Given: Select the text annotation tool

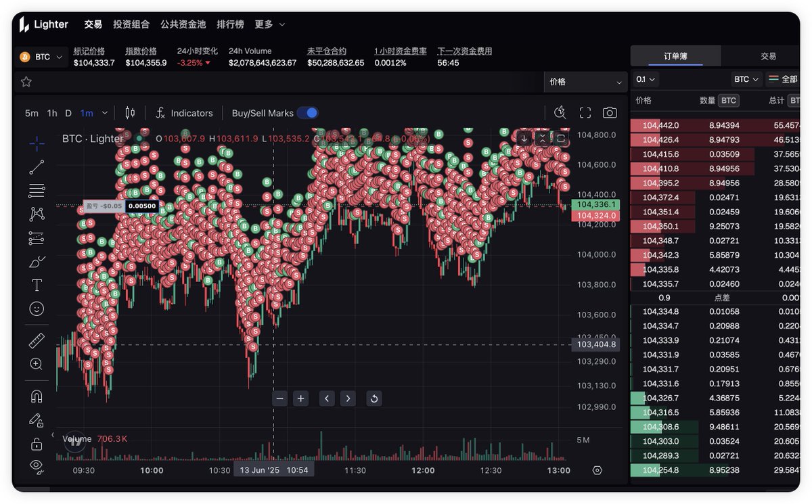Looking at the screenshot, I should tap(37, 285).
